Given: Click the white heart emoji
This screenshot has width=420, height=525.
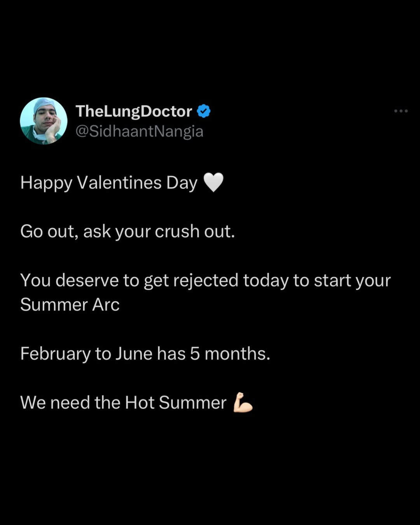Looking at the screenshot, I should (x=213, y=182).
